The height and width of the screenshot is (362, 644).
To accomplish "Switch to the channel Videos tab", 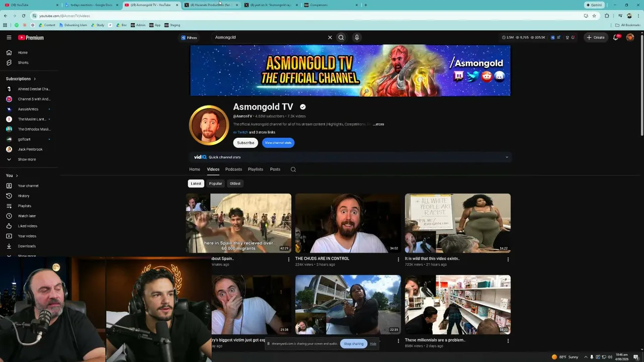I will 213,169.
